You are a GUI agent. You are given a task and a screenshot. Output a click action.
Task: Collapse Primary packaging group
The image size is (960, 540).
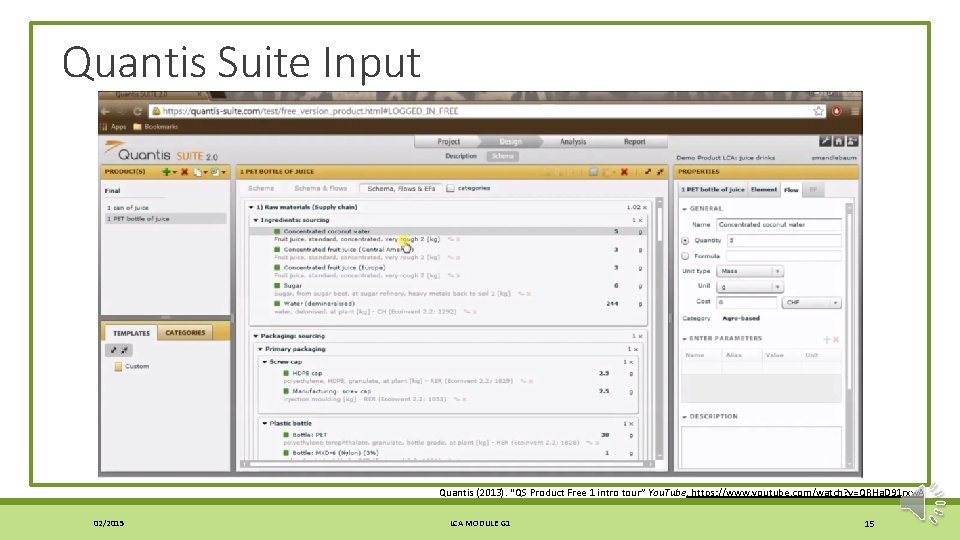coord(260,349)
